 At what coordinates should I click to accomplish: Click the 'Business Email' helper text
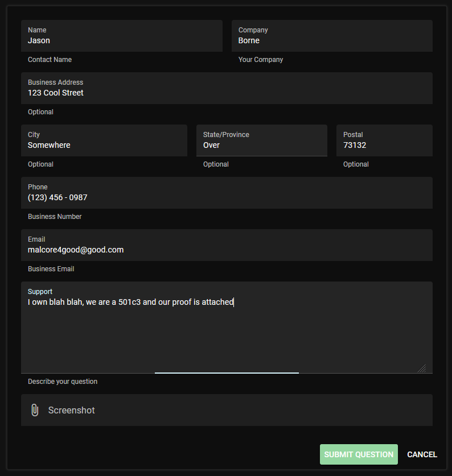(51, 269)
